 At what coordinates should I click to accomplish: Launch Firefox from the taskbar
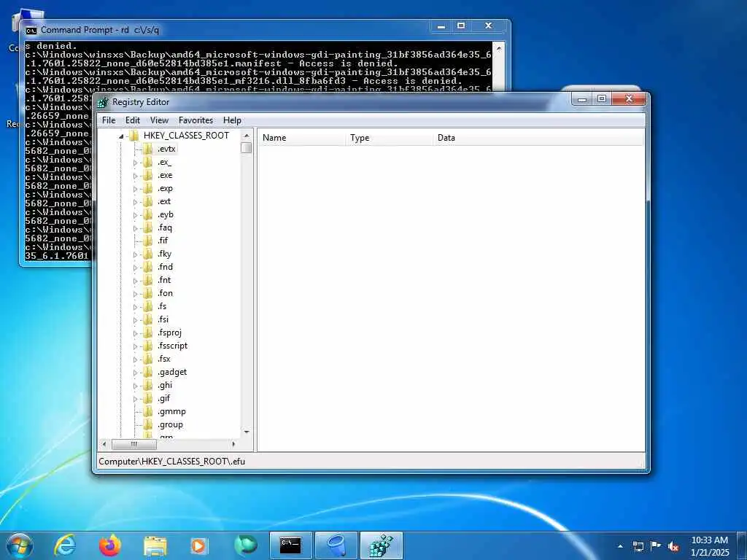click(110, 545)
